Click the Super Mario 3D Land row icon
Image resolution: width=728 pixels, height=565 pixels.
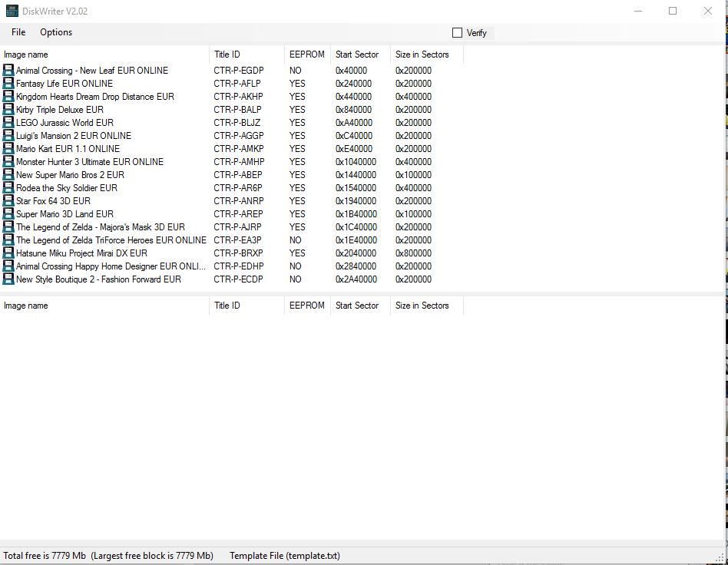coord(8,213)
